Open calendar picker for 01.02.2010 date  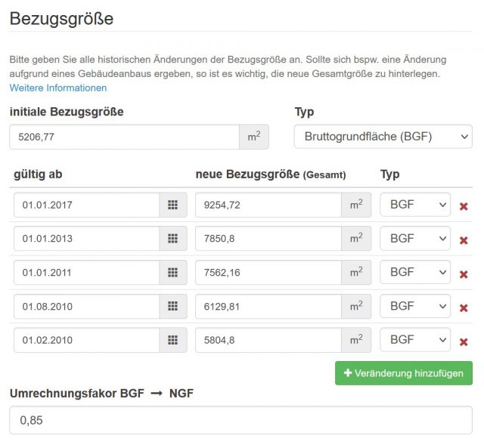pyautogui.click(x=173, y=340)
